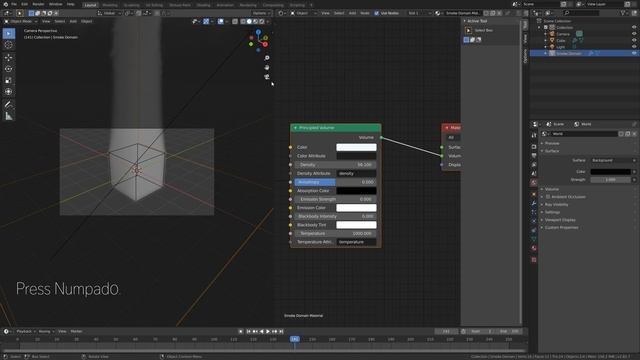Screen dimensions: 640x360
Task: Click the pan view hand icon
Action: tap(267, 67)
